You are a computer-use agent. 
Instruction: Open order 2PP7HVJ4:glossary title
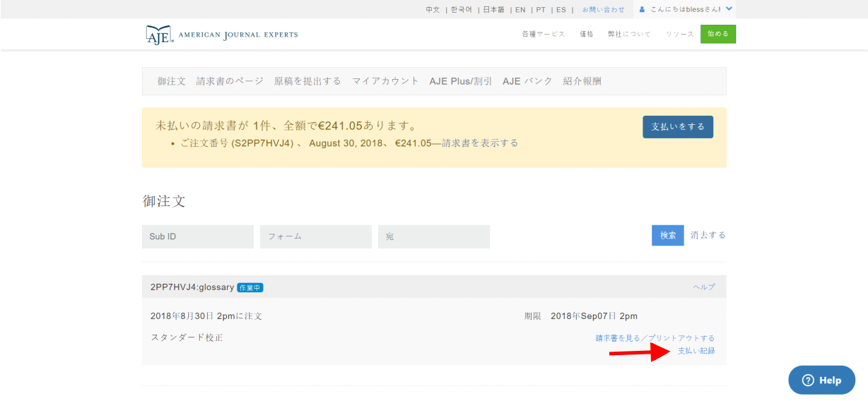click(x=192, y=287)
